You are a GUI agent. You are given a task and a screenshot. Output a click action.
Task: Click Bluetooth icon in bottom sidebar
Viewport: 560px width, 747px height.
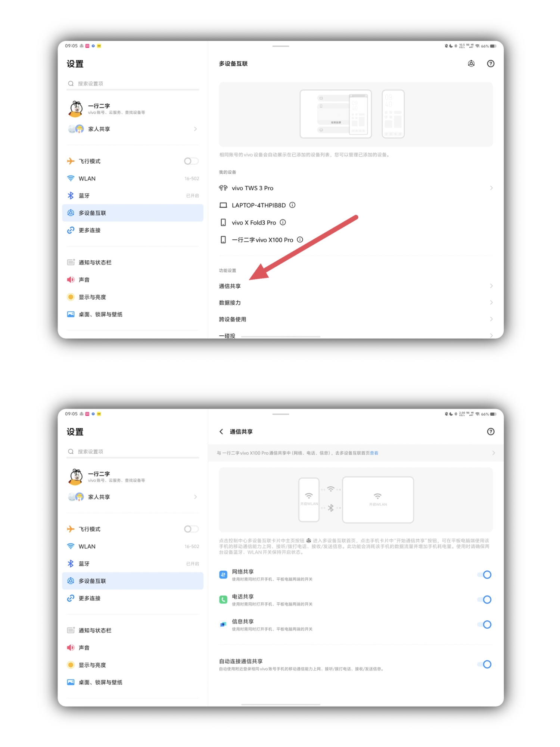pyautogui.click(x=71, y=563)
